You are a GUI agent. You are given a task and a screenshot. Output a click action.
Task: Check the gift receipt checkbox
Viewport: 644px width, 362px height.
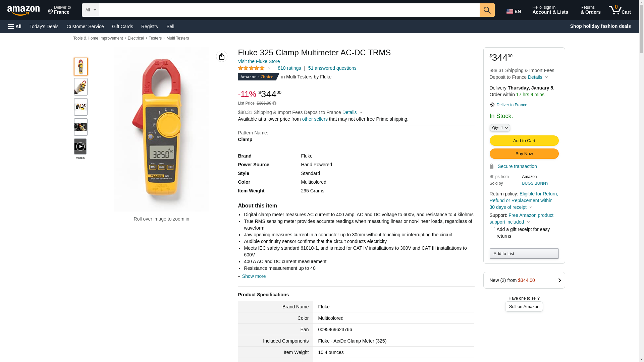point(493,229)
